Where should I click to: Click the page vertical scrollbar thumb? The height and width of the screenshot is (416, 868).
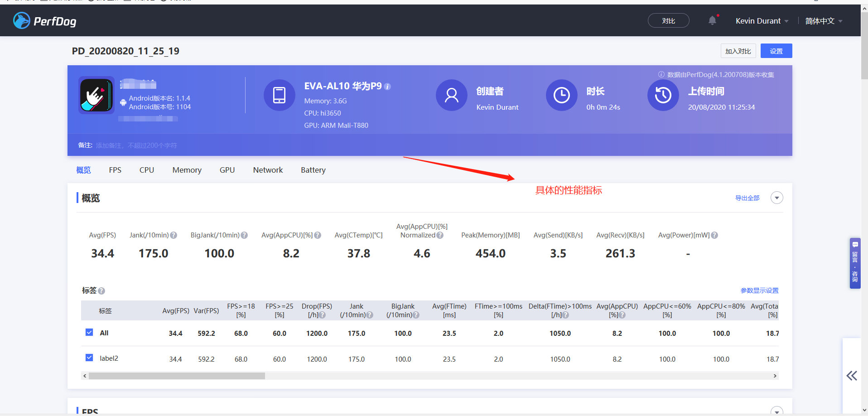click(x=864, y=45)
